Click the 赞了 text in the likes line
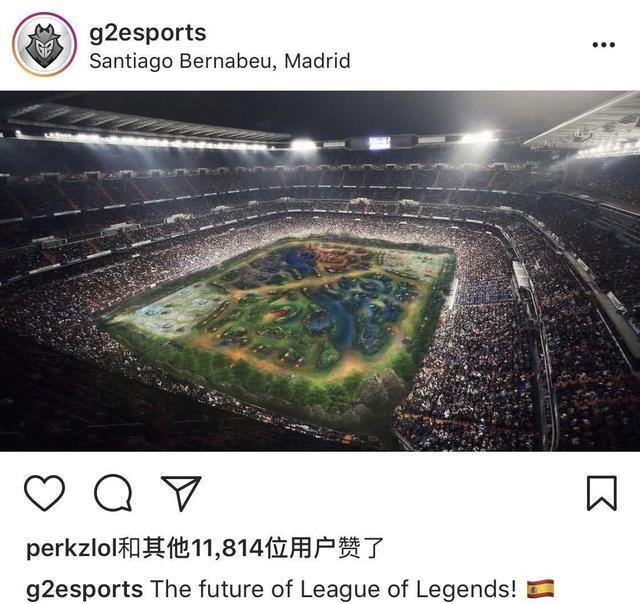This screenshot has width=640, height=604. pyautogui.click(x=360, y=548)
